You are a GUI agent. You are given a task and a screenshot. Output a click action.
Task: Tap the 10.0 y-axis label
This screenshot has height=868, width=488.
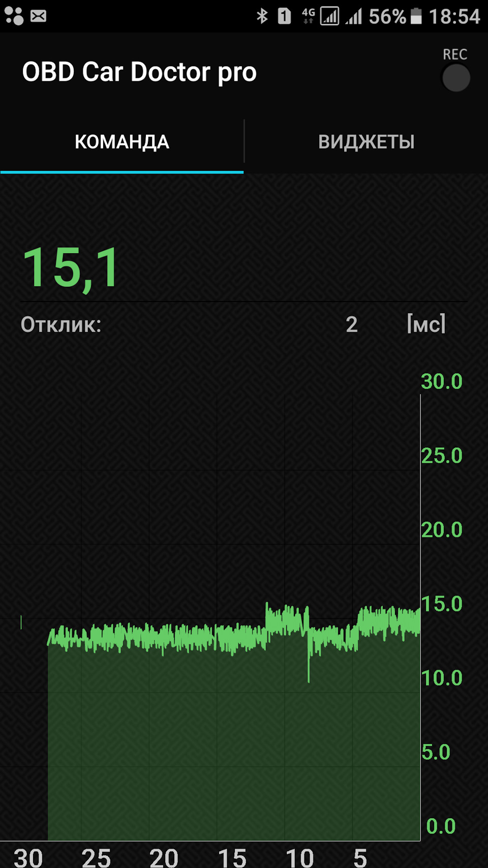point(442,678)
